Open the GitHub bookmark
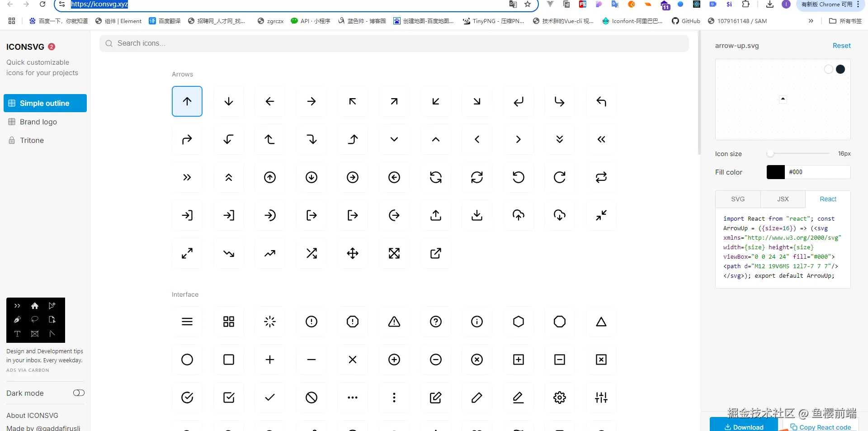The image size is (868, 431). point(686,21)
